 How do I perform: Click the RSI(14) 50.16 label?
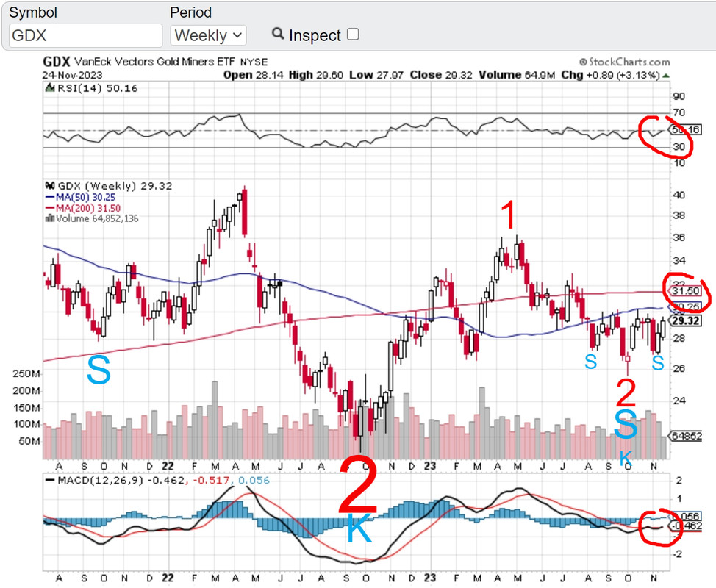(x=98, y=88)
